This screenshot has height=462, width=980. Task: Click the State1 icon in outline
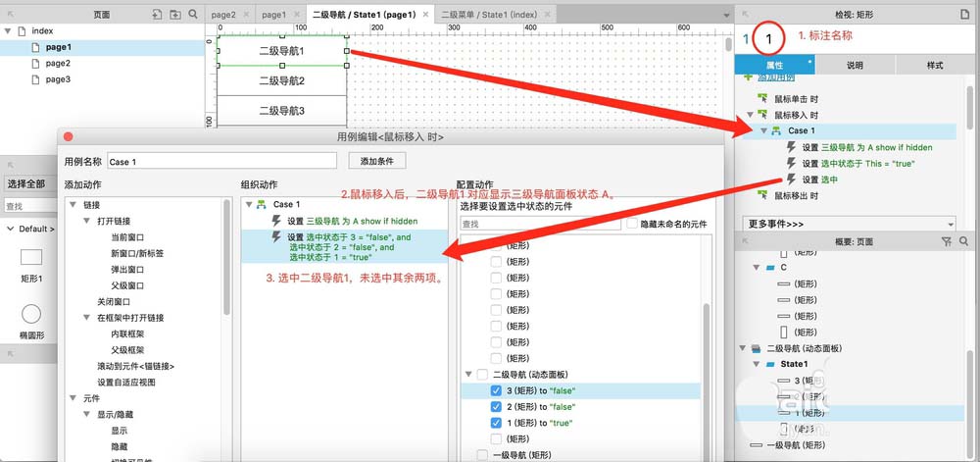click(x=770, y=364)
